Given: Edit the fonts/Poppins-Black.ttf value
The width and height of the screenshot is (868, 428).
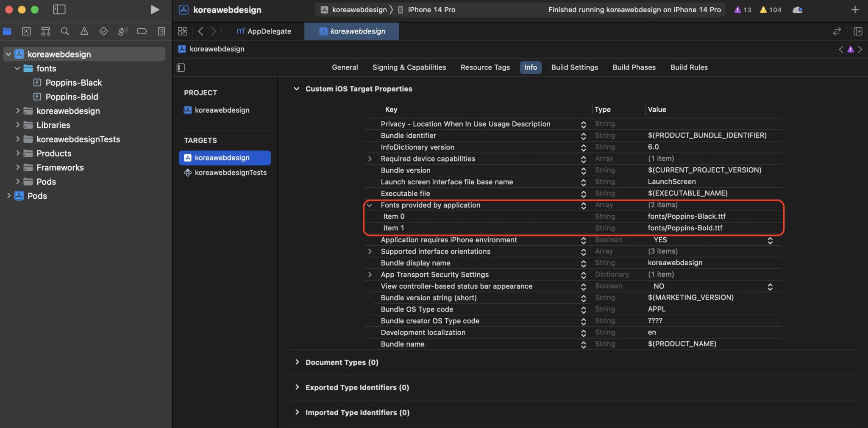Looking at the screenshot, I should [x=686, y=217].
